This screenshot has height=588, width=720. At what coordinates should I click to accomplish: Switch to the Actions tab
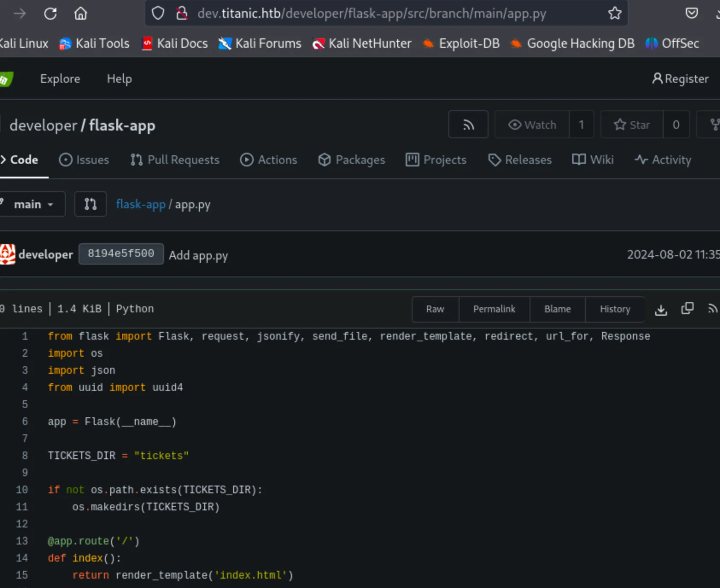pyautogui.click(x=269, y=160)
